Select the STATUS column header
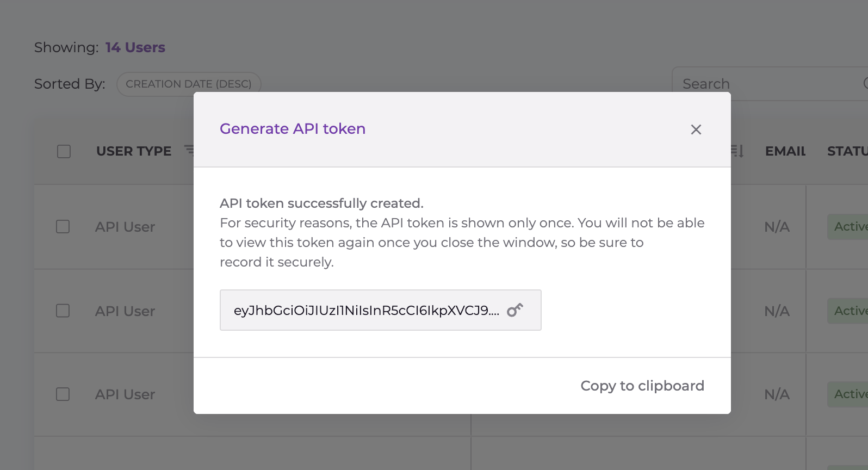The image size is (868, 470). (x=847, y=151)
